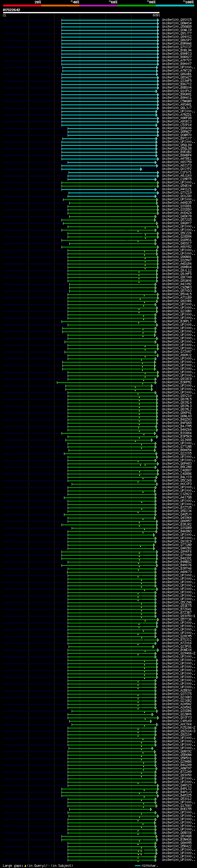Open hit UniRef100_Q6PA83
Viewport: 197px width, 868px height.
177,463
